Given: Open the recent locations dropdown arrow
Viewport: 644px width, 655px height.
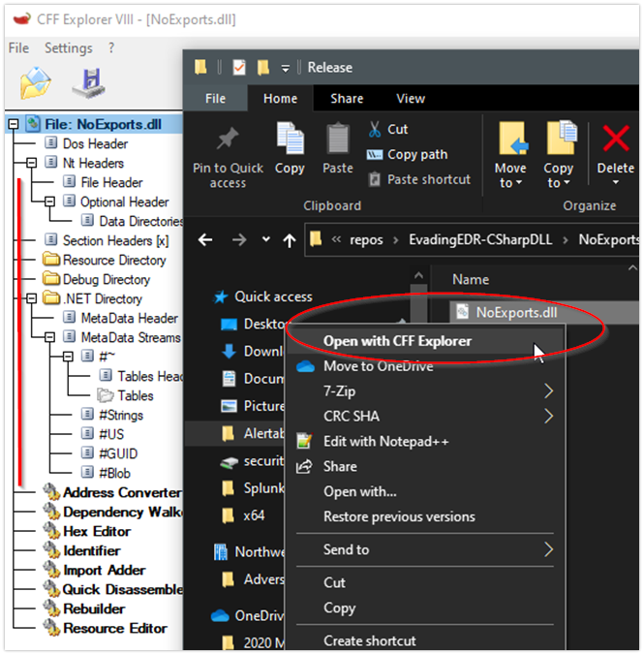Looking at the screenshot, I should click(265, 239).
